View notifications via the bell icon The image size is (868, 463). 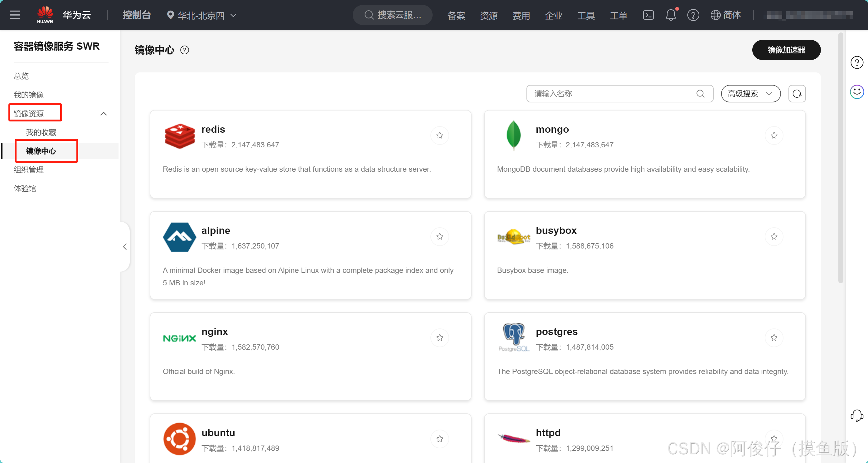tap(671, 15)
